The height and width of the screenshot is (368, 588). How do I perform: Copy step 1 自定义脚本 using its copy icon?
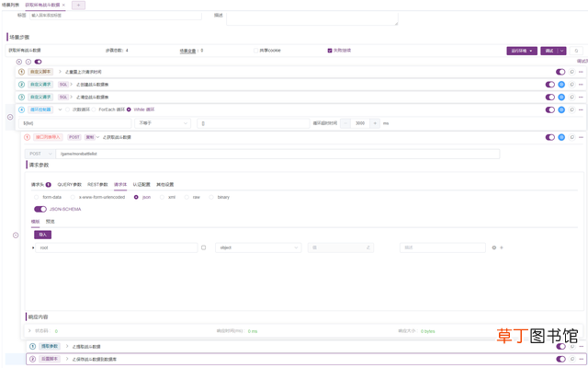coord(571,72)
